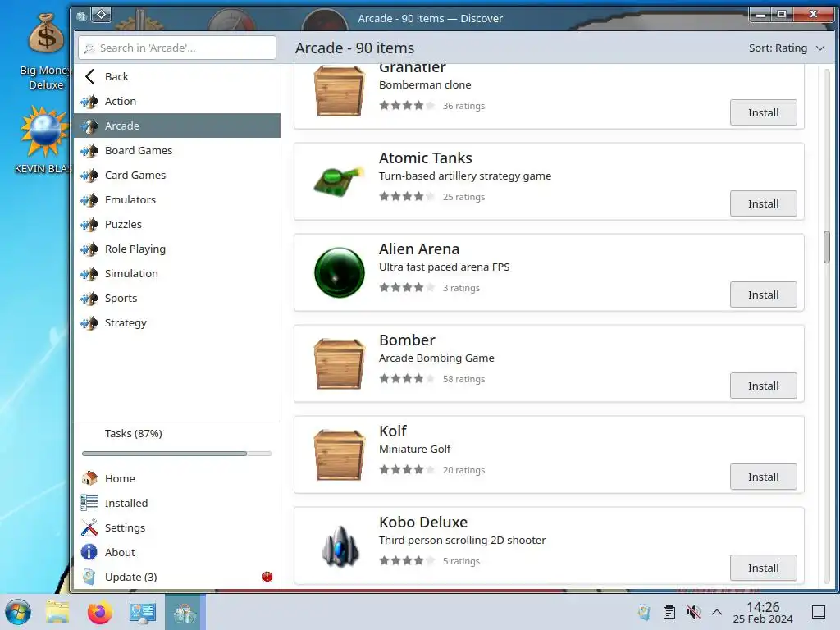
Task: Open the Alien Arena title
Action: point(419,249)
